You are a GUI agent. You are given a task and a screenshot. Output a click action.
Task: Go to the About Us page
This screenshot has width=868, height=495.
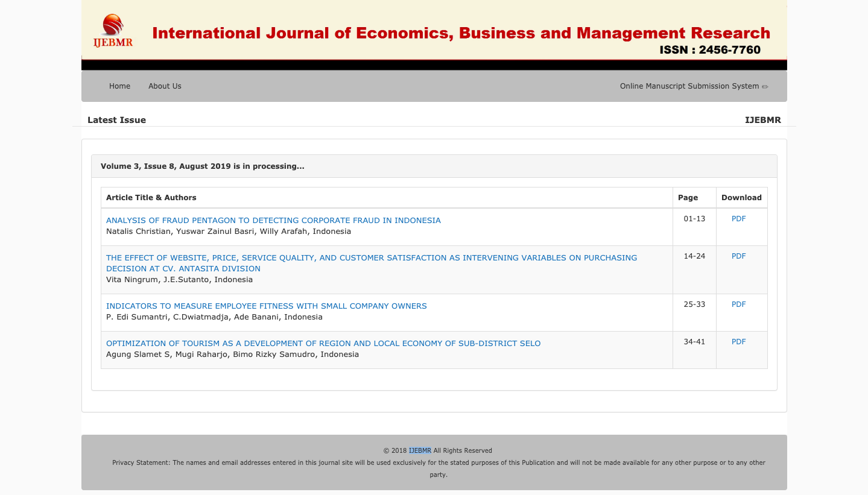tap(165, 86)
